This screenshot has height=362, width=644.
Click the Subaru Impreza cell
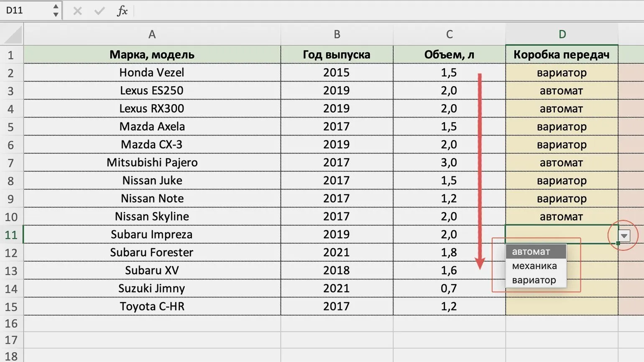point(152,235)
